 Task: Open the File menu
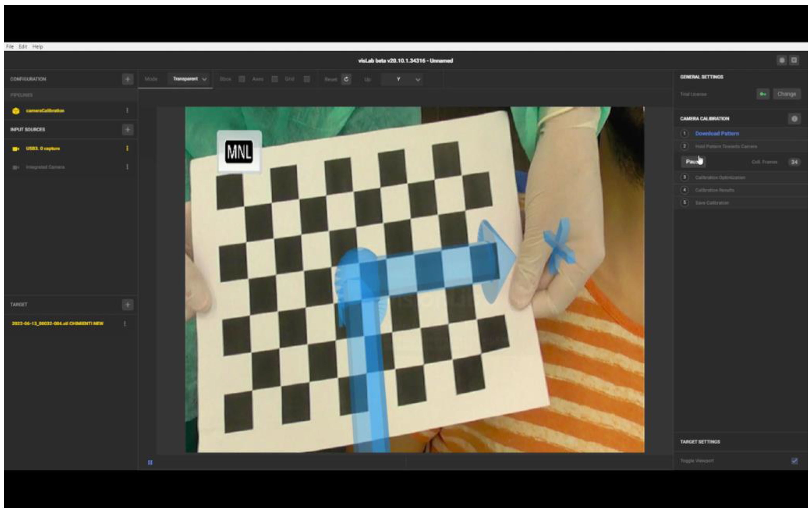pos(10,47)
